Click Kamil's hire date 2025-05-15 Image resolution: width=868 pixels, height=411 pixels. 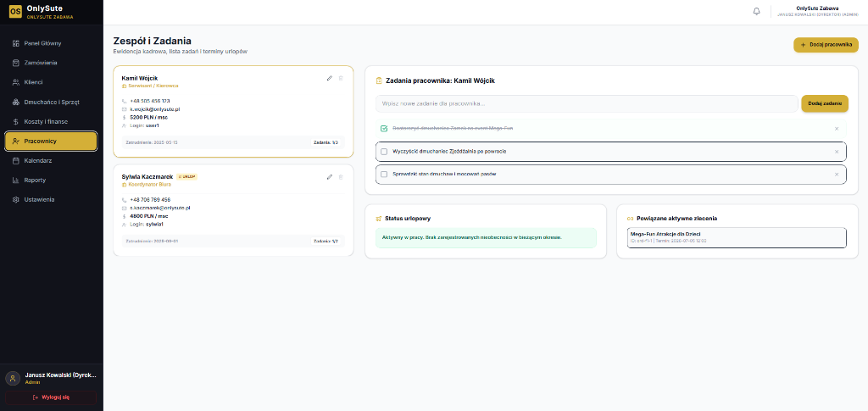click(152, 142)
